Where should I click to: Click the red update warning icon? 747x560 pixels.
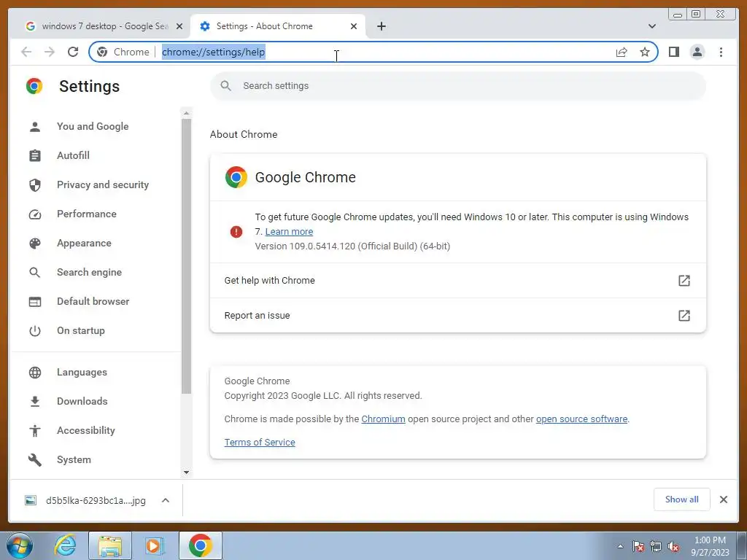236,232
